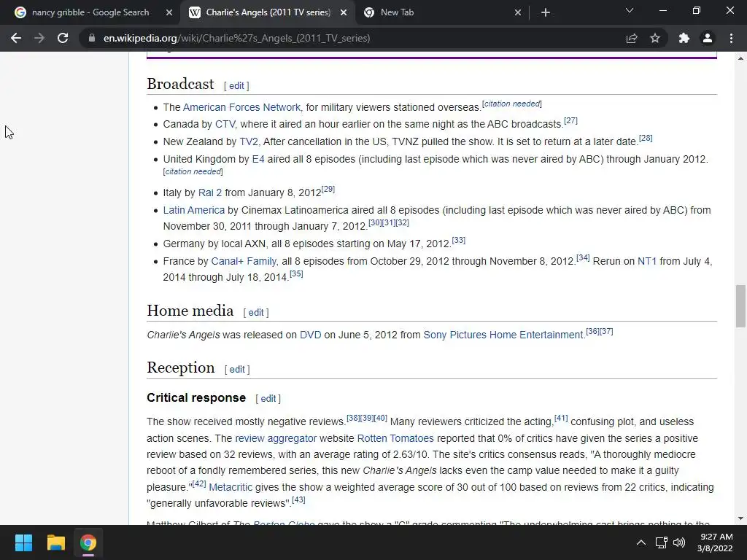Click the scrollbar up arrow
The image size is (747, 560).
coord(740,58)
